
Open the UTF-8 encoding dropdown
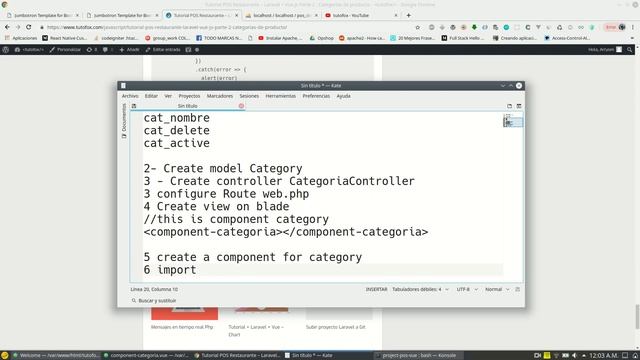pyautogui.click(x=467, y=289)
